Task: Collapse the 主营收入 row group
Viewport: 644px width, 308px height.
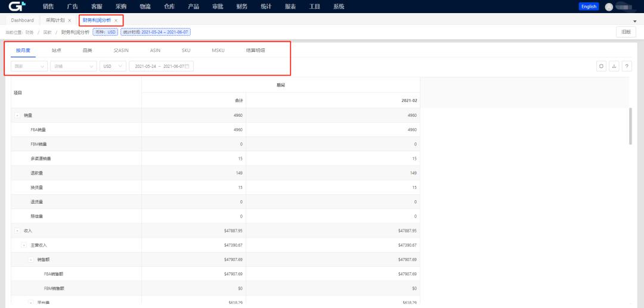Action: point(24,245)
